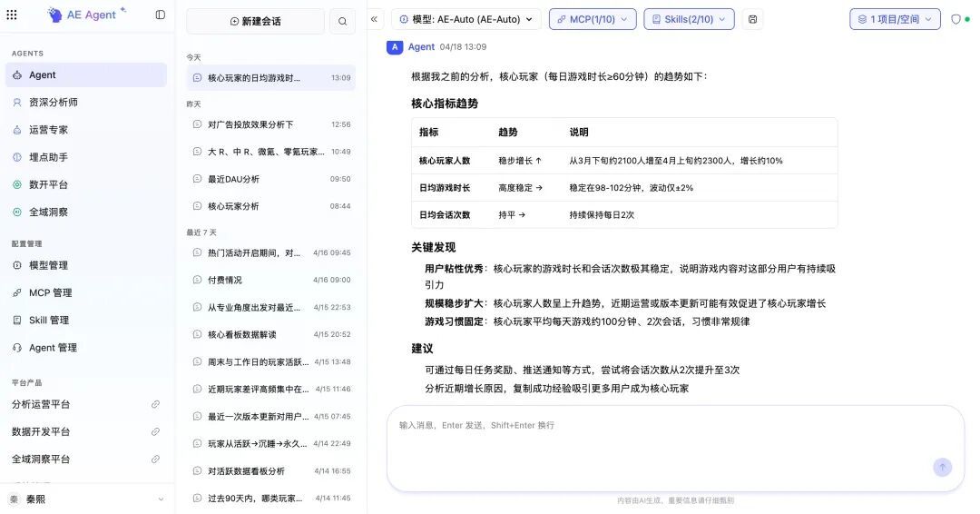Collapse the conversation list with double chevron
Viewport: 980px width, 514px height.
click(374, 19)
